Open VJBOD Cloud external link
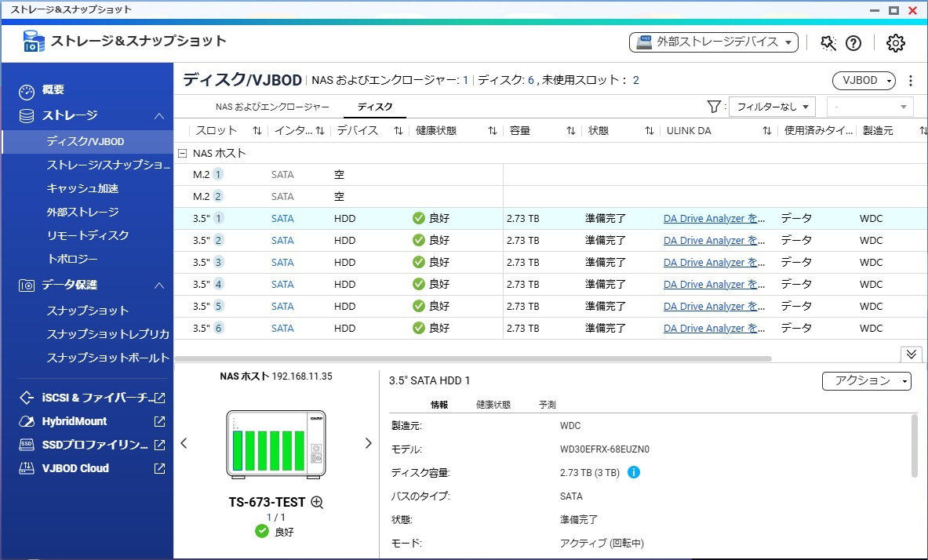The height and width of the screenshot is (560, 928). pyautogui.click(x=159, y=468)
